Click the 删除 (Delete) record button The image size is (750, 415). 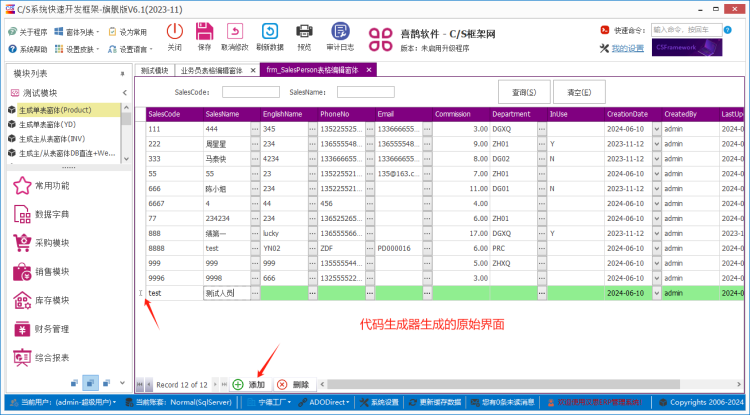pos(293,384)
